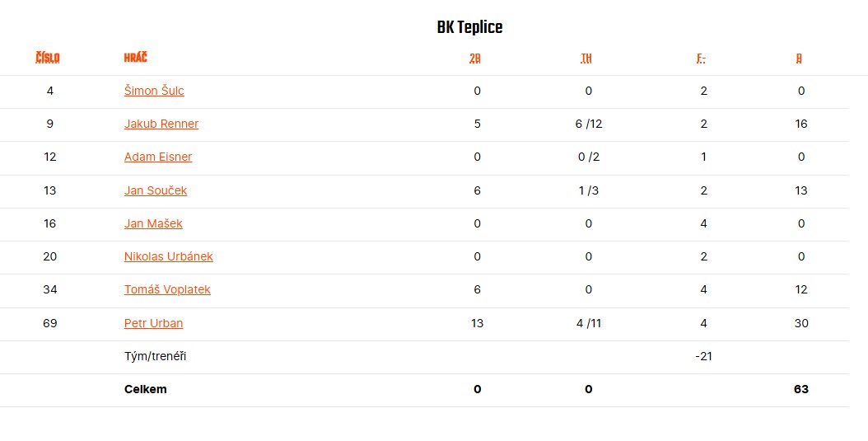Image resolution: width=868 pixels, height=441 pixels.
Task: Click the ČÍSLO column header
Action: pos(48,59)
